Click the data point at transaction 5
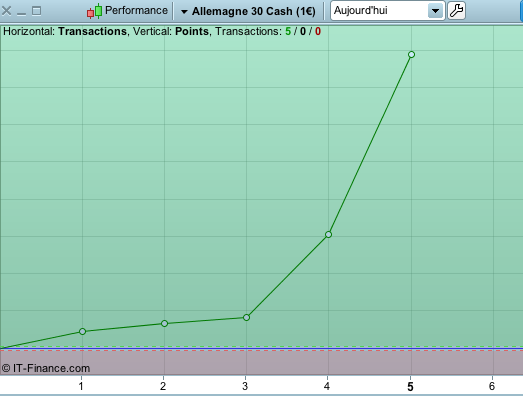The image size is (523, 396). 411,54
